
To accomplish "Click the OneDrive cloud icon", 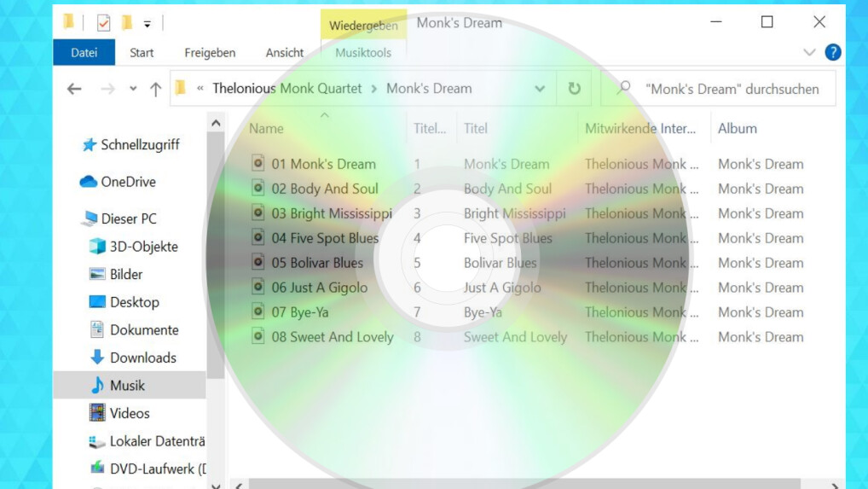I will 88,181.
